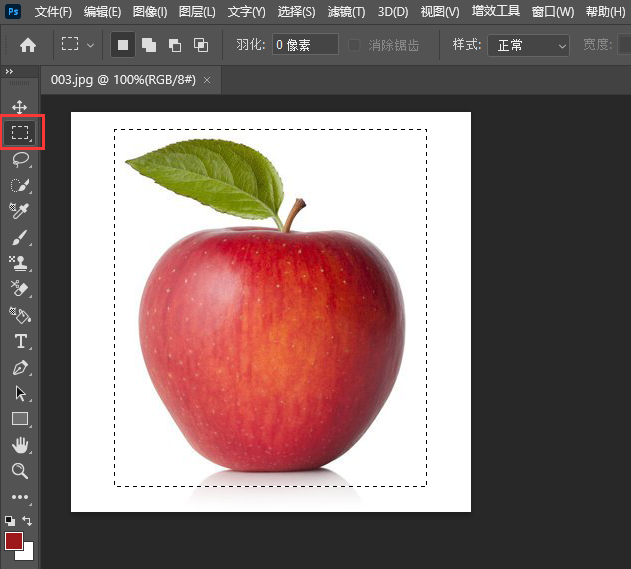Select the Pen tool
Image resolution: width=631 pixels, height=569 pixels.
(19, 367)
